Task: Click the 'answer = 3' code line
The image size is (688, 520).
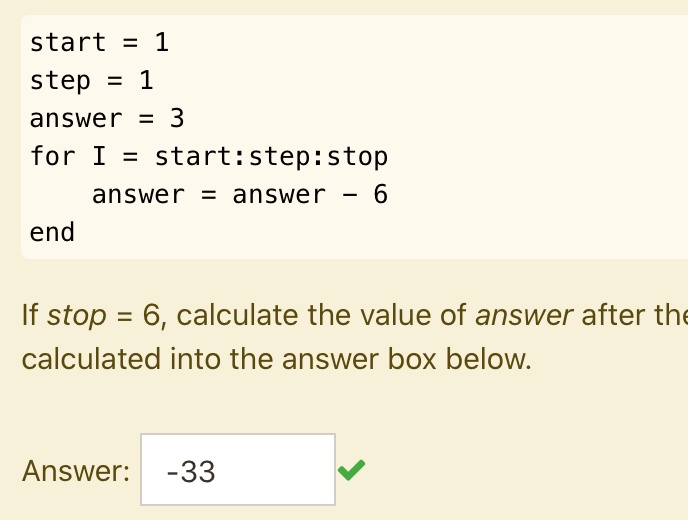Action: 107,119
